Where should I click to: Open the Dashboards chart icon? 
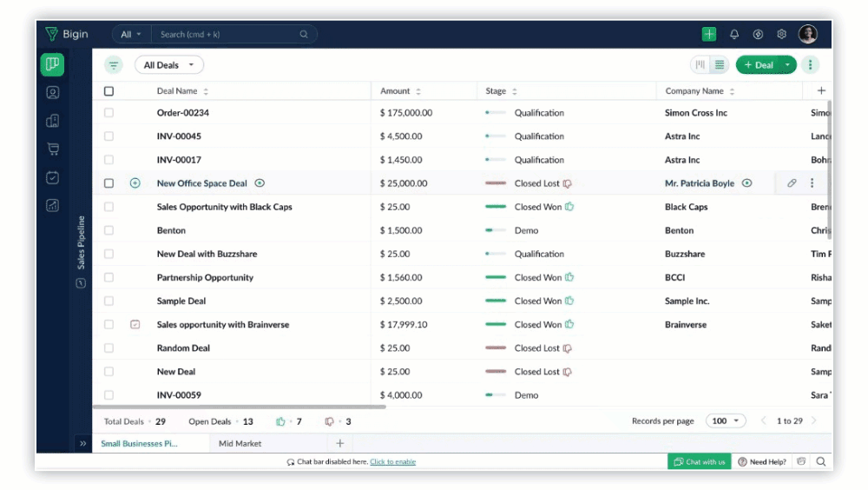pyautogui.click(x=53, y=206)
